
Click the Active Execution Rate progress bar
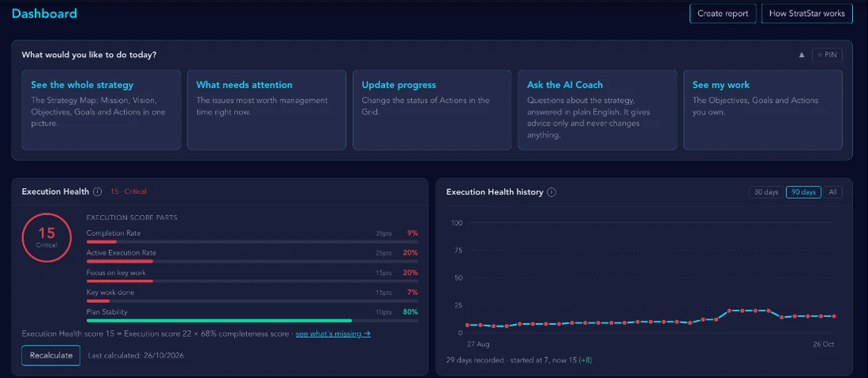(x=253, y=261)
